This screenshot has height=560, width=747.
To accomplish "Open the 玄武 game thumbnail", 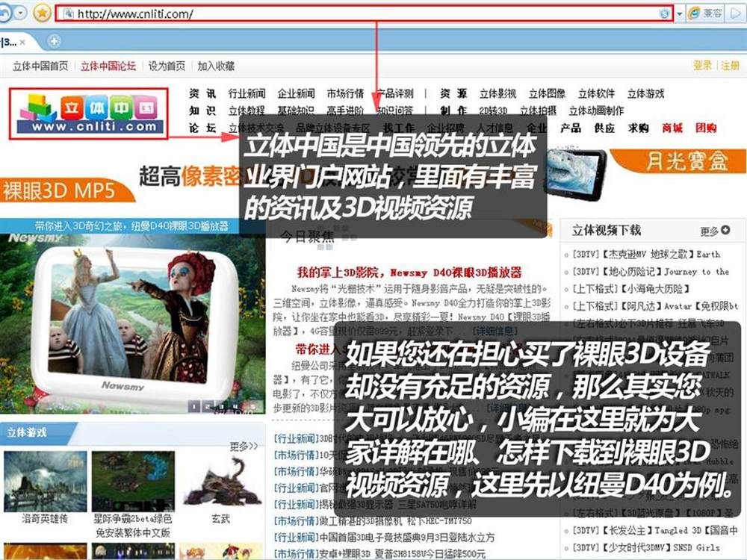I will click(x=221, y=482).
